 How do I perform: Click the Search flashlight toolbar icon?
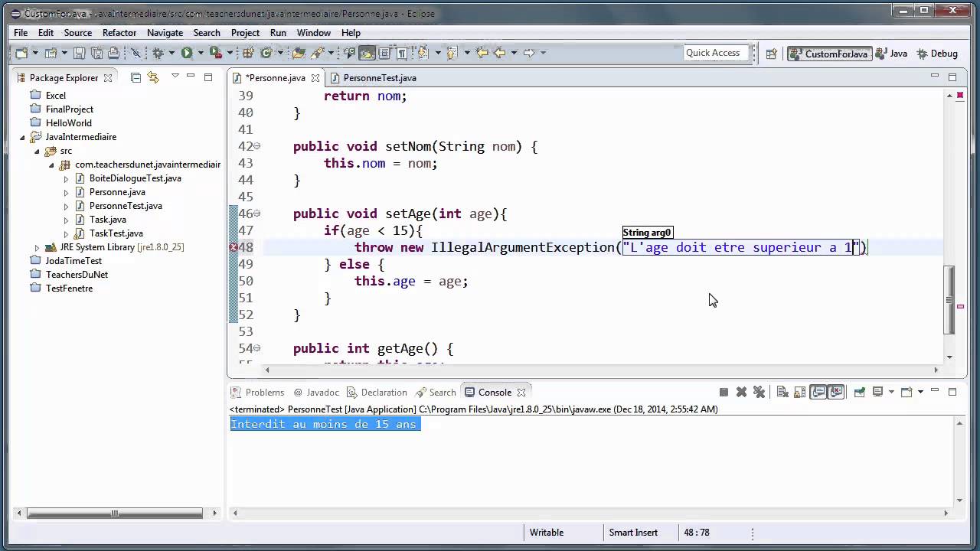point(318,53)
